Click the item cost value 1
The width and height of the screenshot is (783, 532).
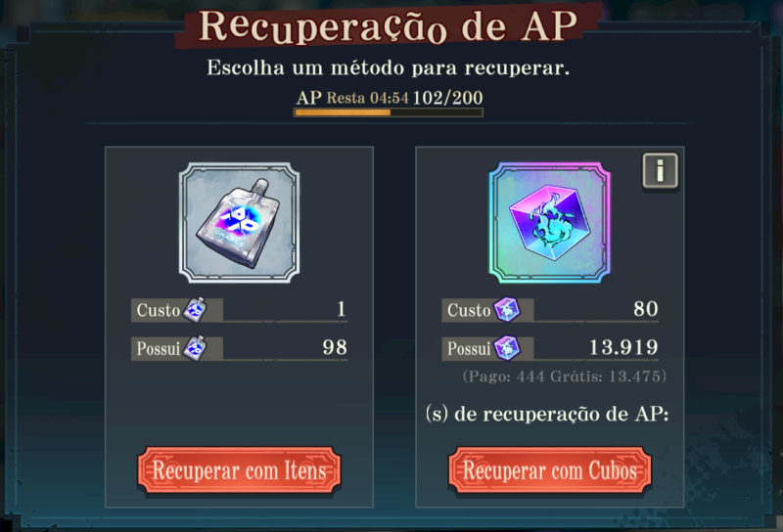[x=341, y=309]
